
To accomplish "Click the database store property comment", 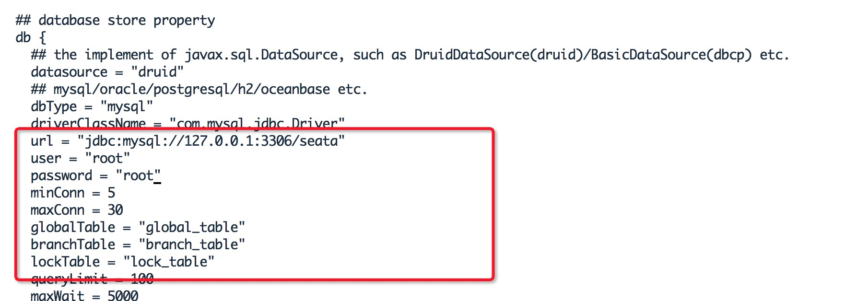I will click(115, 21).
